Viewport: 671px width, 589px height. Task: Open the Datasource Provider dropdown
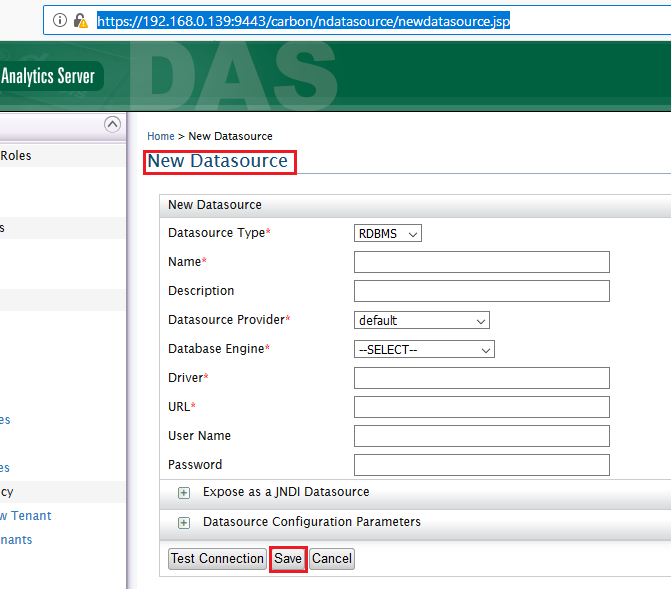point(422,320)
